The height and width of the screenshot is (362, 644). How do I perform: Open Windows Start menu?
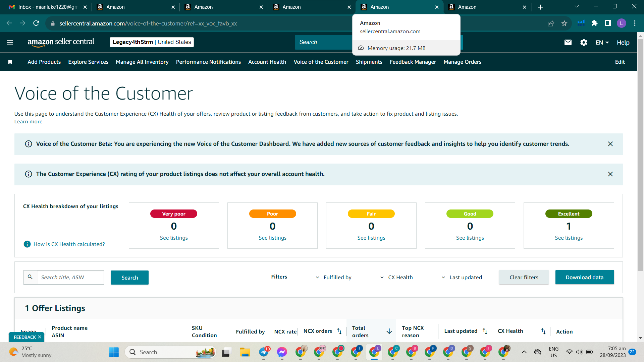coord(114,352)
